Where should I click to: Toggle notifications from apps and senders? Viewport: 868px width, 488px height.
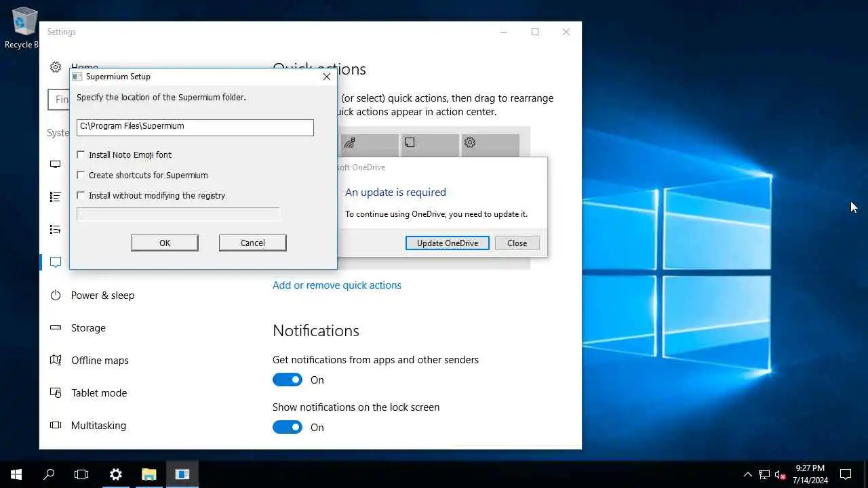288,380
